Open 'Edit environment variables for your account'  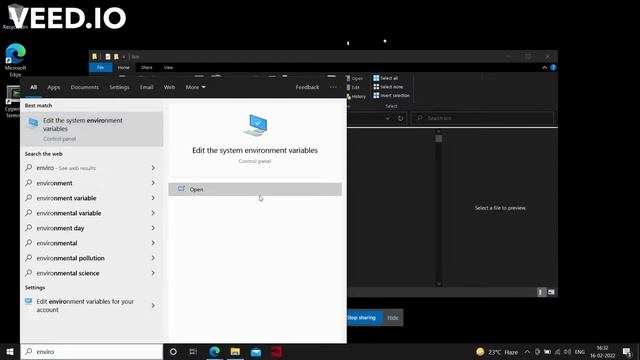coord(84,305)
